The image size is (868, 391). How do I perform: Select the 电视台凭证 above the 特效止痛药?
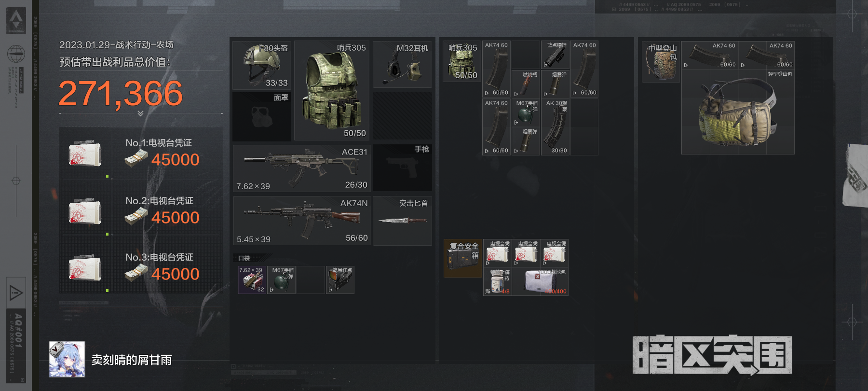[x=497, y=253]
